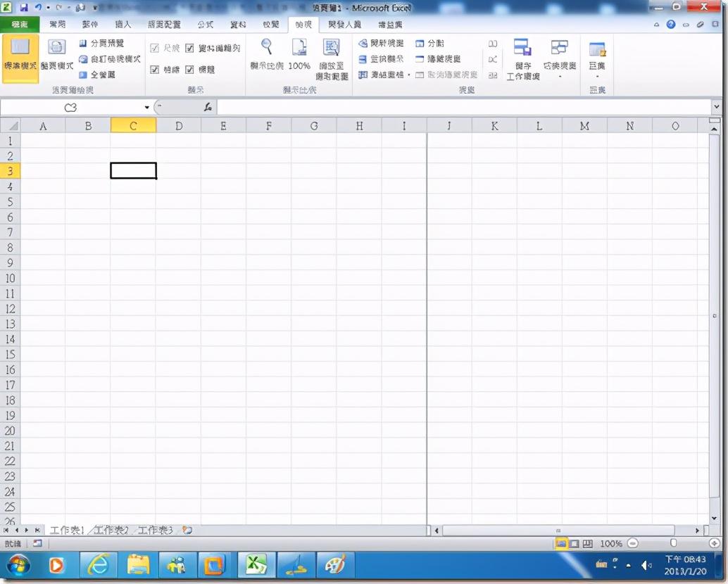
Task: Switch to Page Break Preview in status bar
Action: tap(587, 543)
